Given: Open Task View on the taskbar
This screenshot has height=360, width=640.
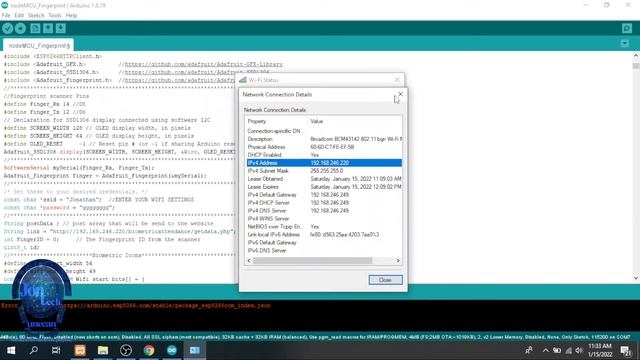Looking at the screenshot, I should (56, 350).
